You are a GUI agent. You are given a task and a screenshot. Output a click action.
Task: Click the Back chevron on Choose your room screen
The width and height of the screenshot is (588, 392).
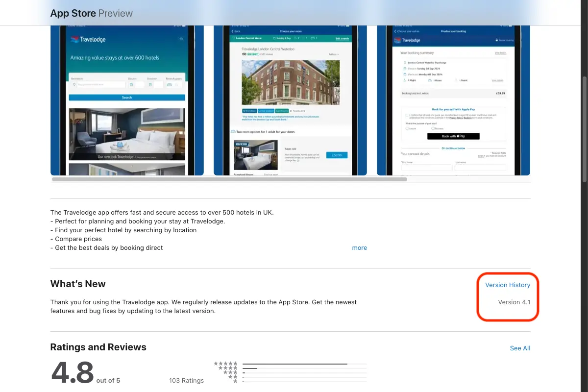tap(232, 31)
